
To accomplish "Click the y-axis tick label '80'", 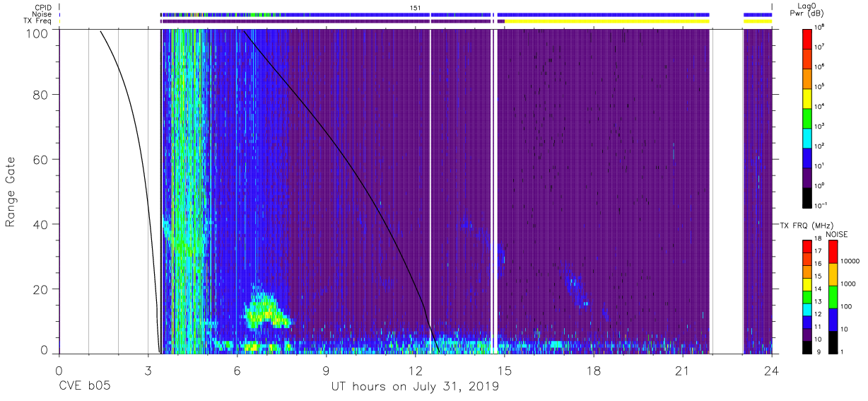I will pyautogui.click(x=41, y=94).
